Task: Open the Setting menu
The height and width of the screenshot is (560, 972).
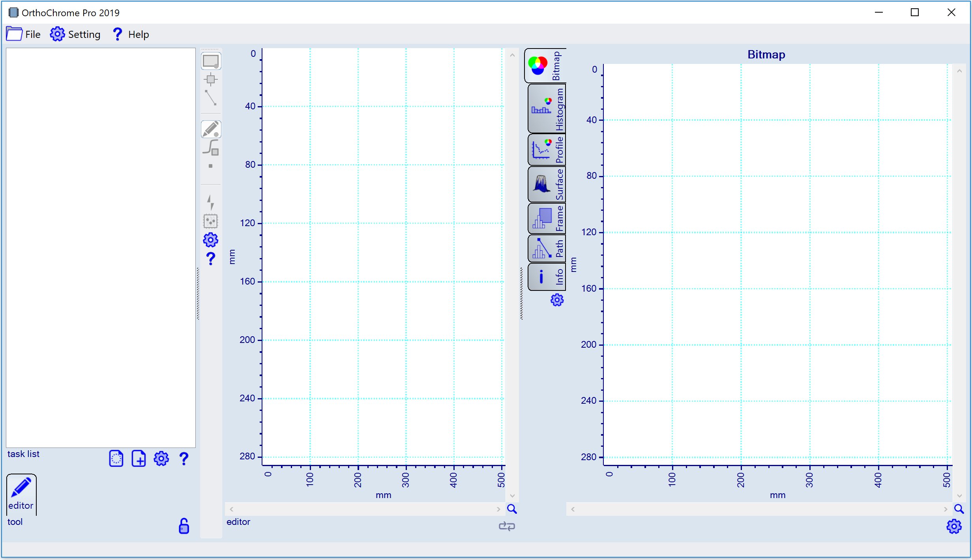Action: [75, 34]
